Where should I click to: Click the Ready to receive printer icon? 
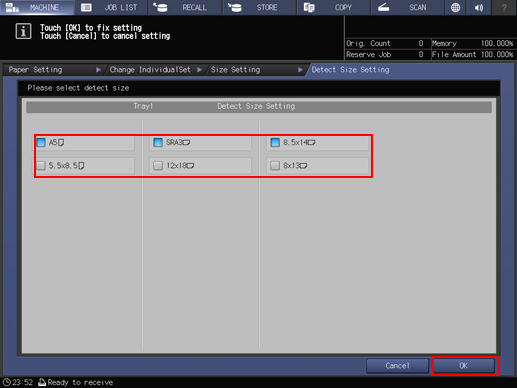(42, 382)
